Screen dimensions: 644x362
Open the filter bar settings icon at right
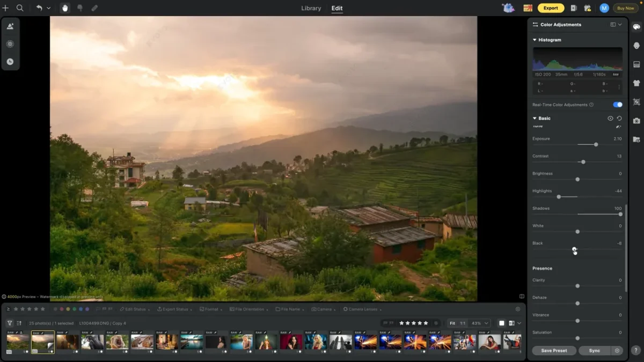(518, 309)
